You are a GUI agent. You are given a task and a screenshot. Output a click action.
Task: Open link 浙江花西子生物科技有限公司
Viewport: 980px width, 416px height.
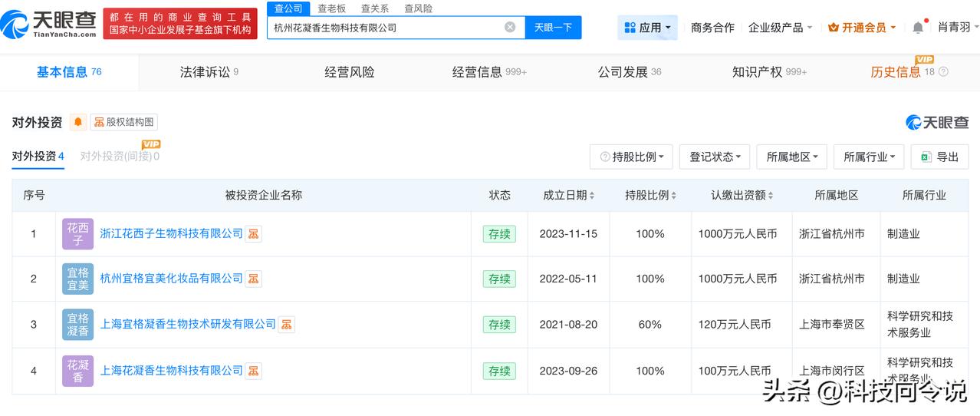(171, 234)
